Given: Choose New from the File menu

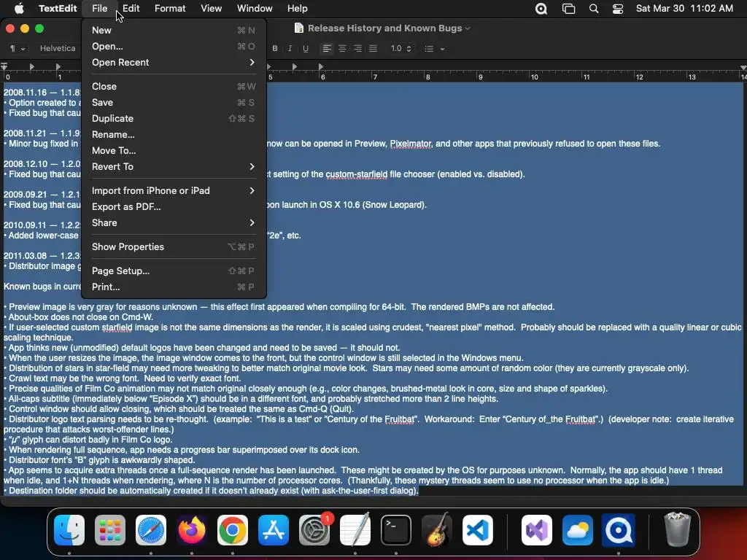Looking at the screenshot, I should click(x=174, y=30).
